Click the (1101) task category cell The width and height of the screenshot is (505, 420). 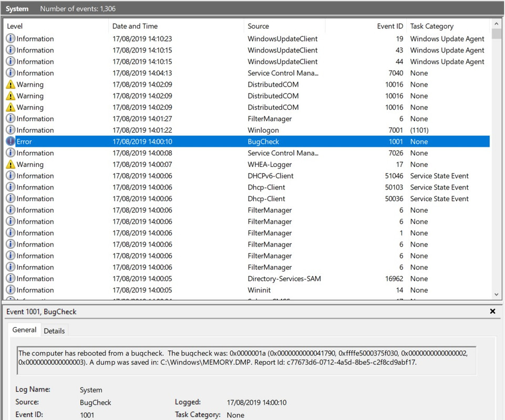[419, 130]
